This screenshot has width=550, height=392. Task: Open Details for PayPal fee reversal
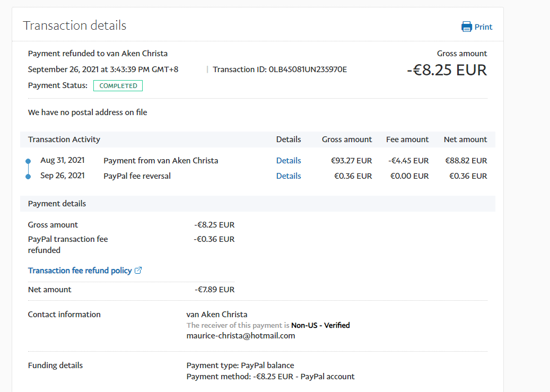[x=289, y=176]
